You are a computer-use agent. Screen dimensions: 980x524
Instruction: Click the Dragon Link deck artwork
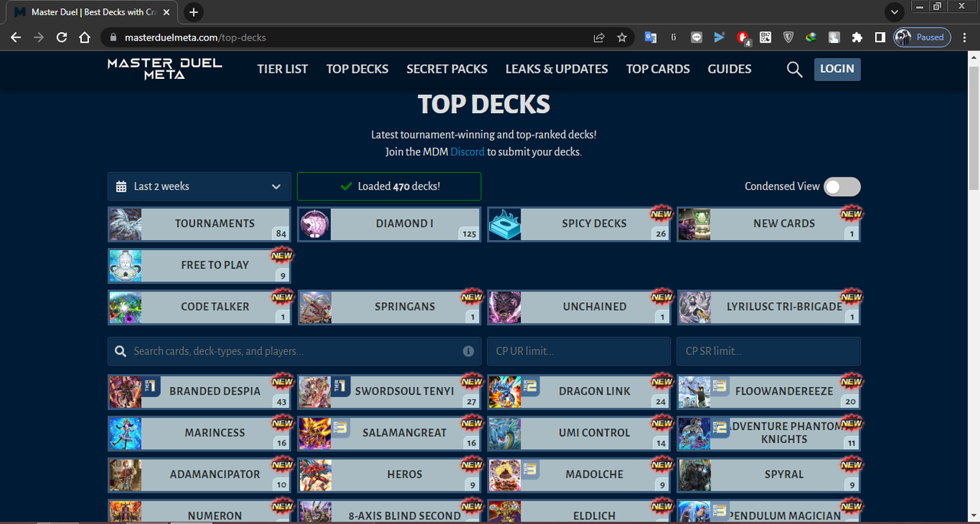point(505,391)
